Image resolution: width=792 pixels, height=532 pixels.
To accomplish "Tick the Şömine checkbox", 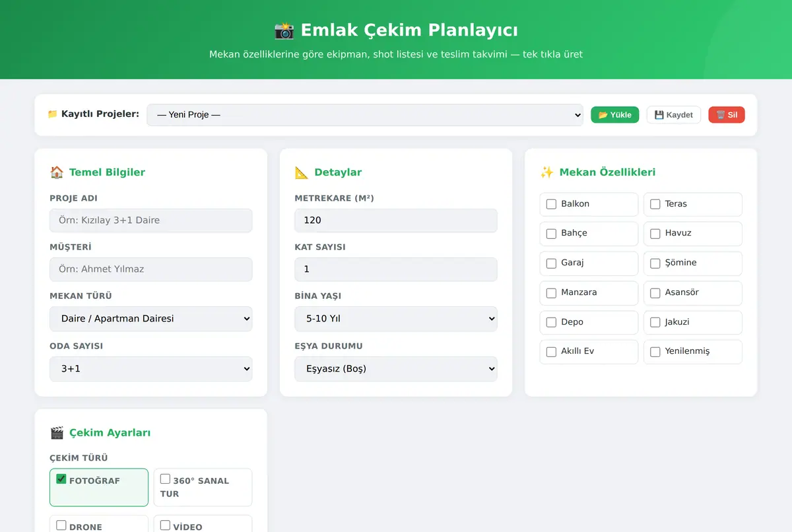I will point(655,263).
